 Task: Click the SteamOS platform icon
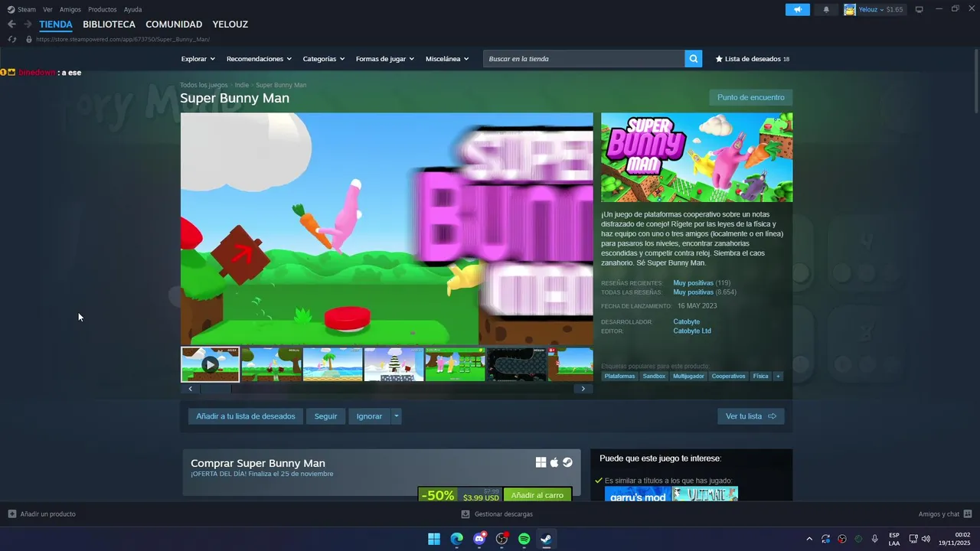pos(567,462)
